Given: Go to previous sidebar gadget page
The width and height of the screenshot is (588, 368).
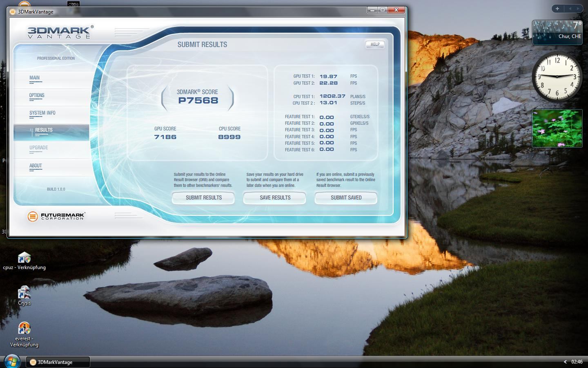Looking at the screenshot, I should (570, 9).
